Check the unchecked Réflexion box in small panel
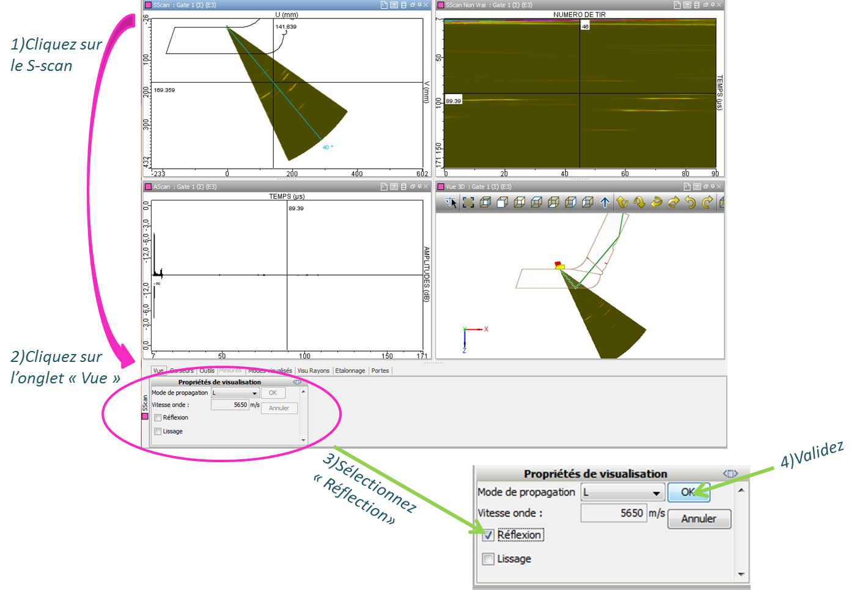This screenshot has width=868, height=590. point(158,418)
